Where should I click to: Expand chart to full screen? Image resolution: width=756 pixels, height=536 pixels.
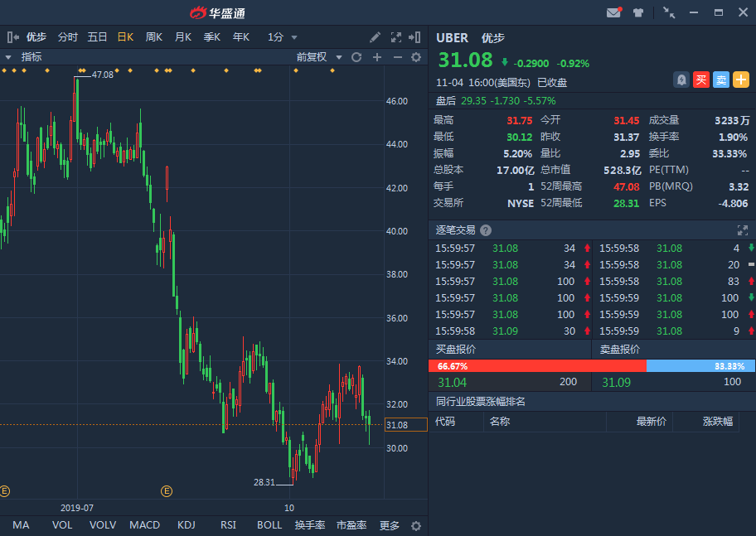click(396, 37)
